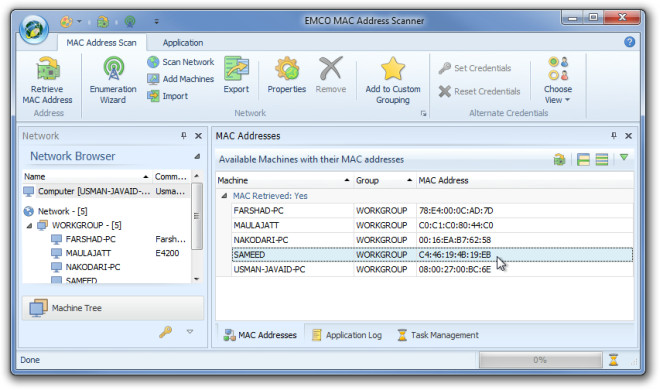
Task: Click quick access enumeration wizard icon
Action: (x=130, y=21)
